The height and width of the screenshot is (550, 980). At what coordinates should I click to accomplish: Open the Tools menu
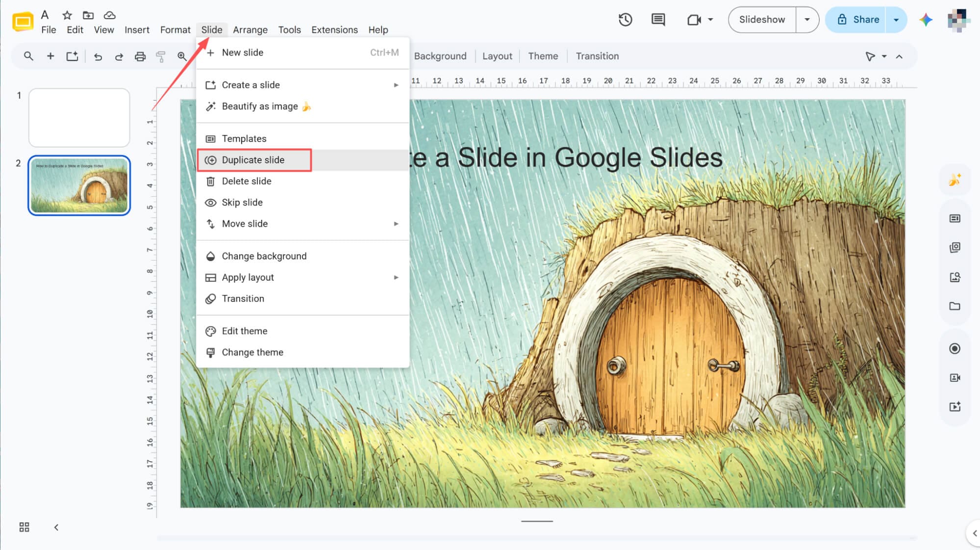click(x=289, y=30)
